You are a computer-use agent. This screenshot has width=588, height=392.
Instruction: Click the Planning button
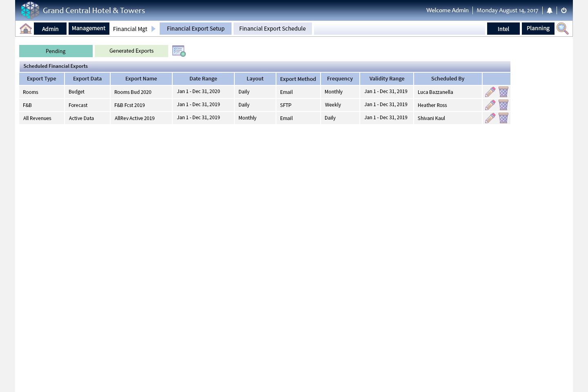pos(538,29)
